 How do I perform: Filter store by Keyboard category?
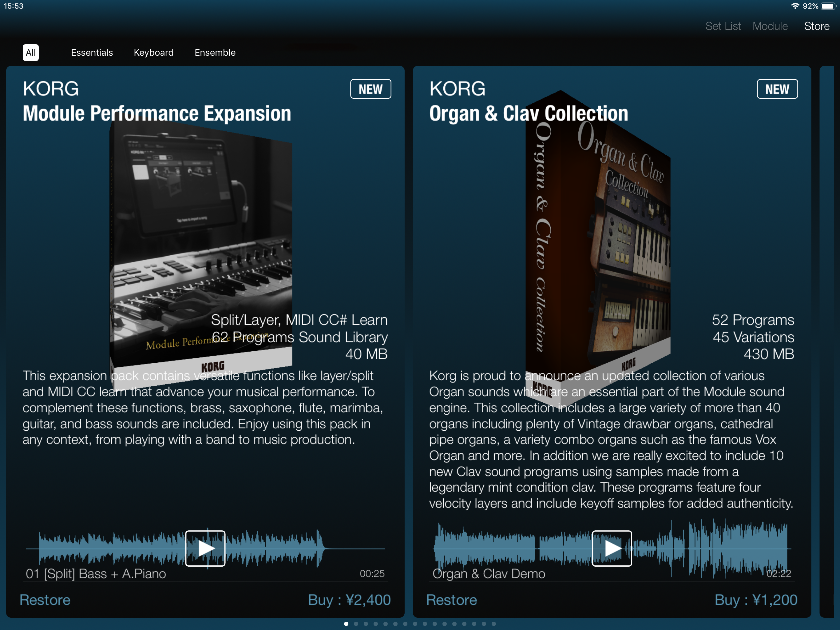pyautogui.click(x=153, y=52)
